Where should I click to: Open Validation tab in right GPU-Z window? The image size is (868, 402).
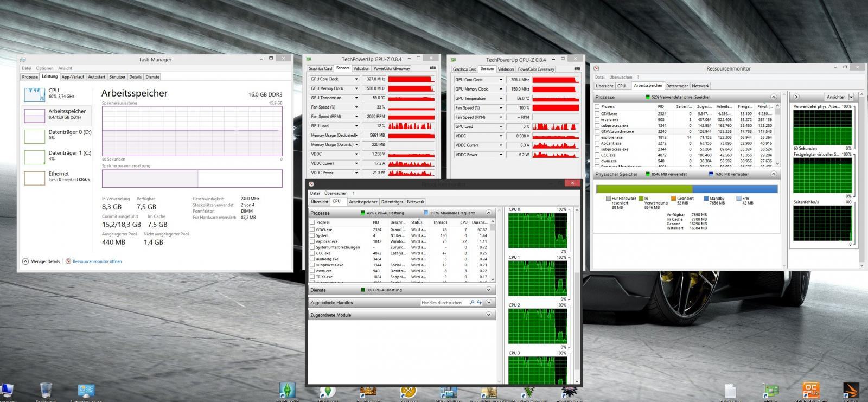tap(506, 69)
